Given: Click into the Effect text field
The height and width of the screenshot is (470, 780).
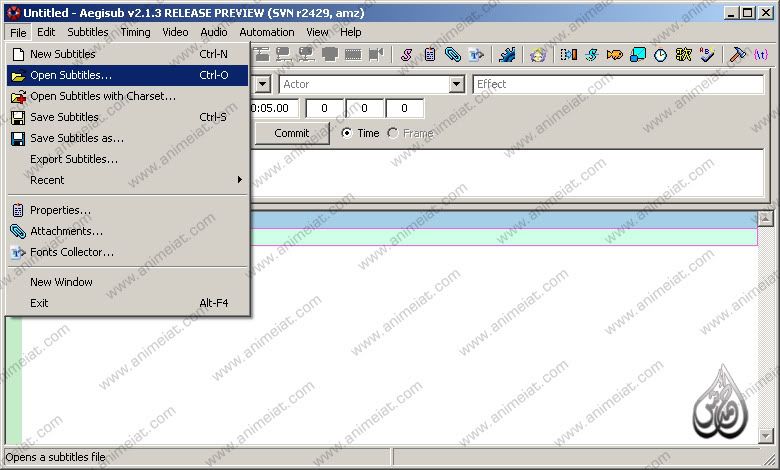Looking at the screenshot, I should (618, 85).
